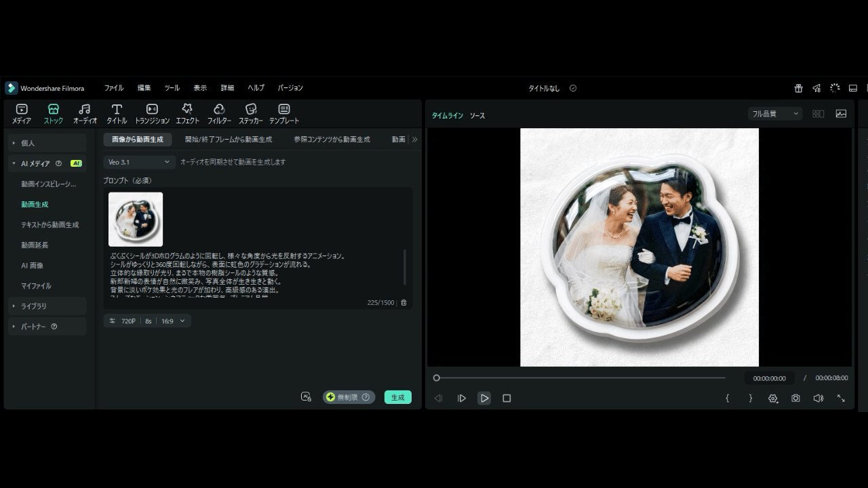Viewport: 868px width, 488px height.
Task: Open the gift box icon in the title bar
Action: point(799,88)
